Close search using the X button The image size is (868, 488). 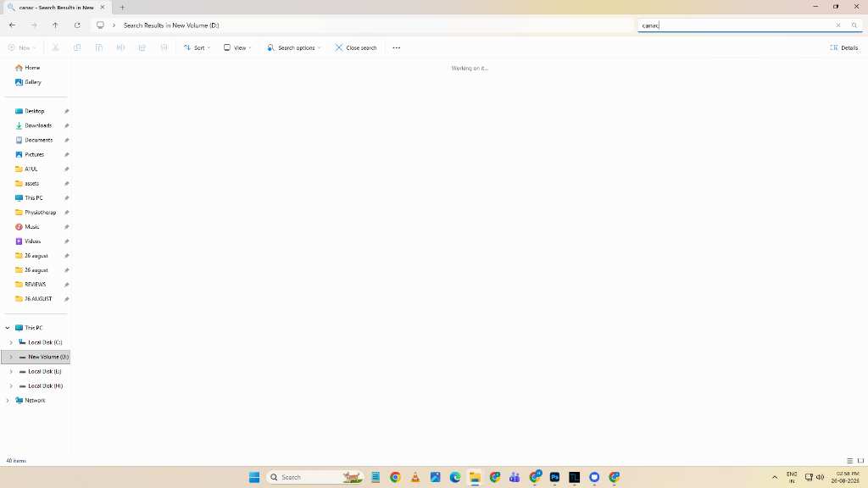coord(355,48)
